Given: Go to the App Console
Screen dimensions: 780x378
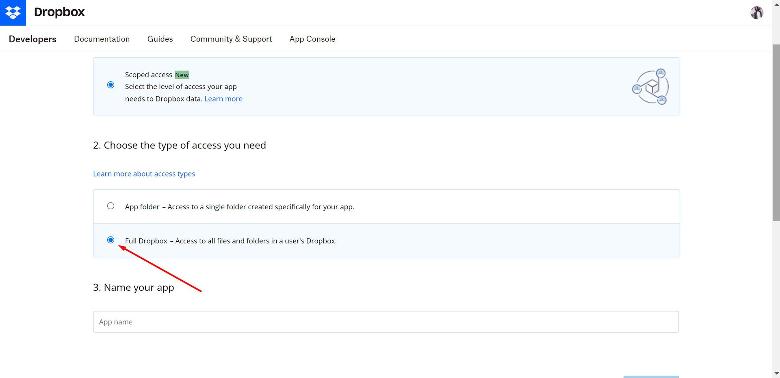Looking at the screenshot, I should coord(312,39).
